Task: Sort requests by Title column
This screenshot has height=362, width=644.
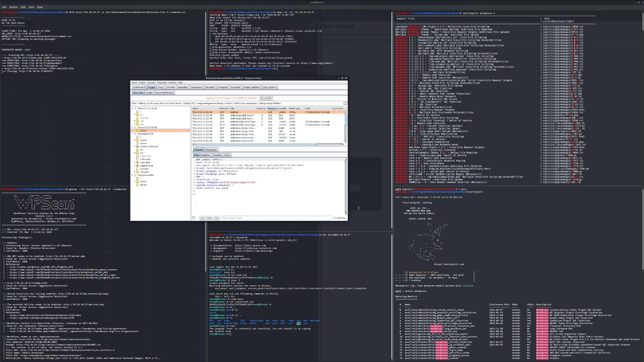Action: (x=318, y=108)
